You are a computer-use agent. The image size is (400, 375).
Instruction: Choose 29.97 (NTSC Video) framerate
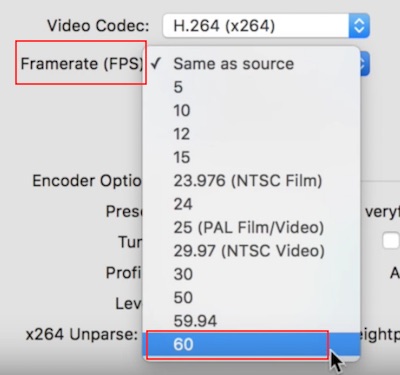click(252, 251)
